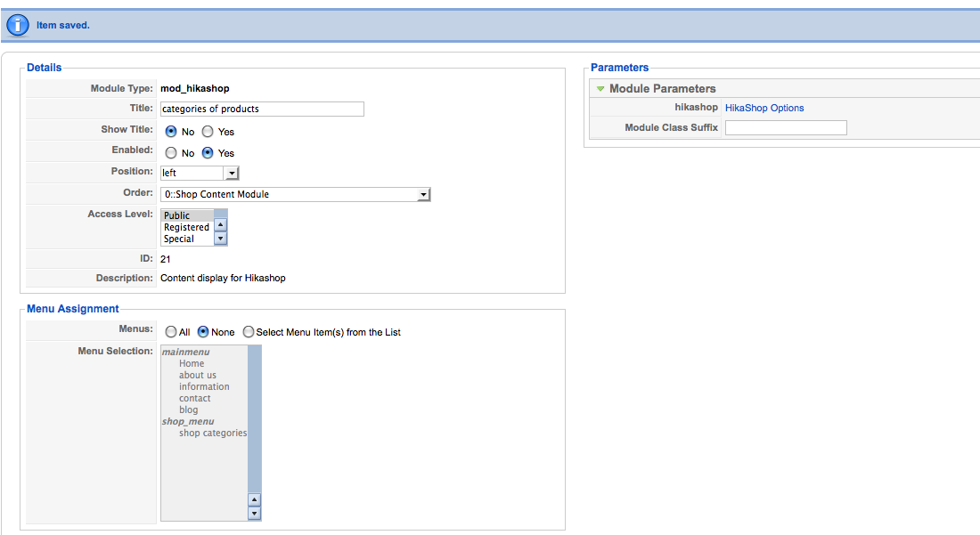Choose Select Menu Item(s) from the List

[249, 332]
